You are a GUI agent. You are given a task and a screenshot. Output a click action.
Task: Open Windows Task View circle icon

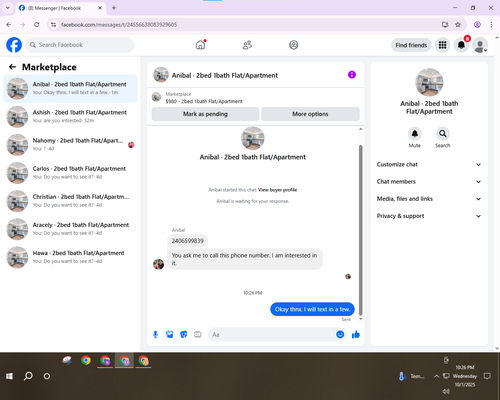pyautogui.click(x=47, y=376)
